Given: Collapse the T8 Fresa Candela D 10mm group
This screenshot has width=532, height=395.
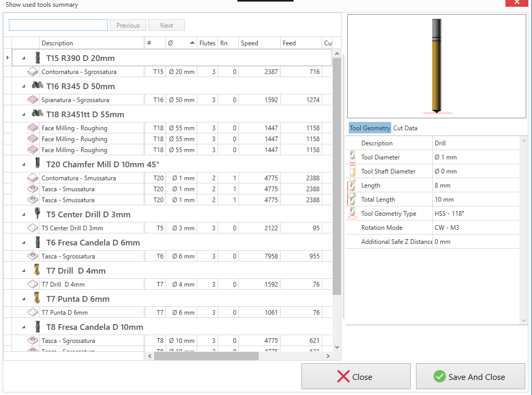Looking at the screenshot, I should click(23, 327).
